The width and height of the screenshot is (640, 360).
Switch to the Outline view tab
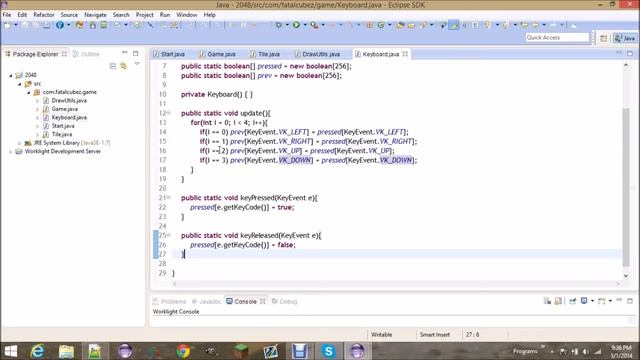click(x=86, y=54)
